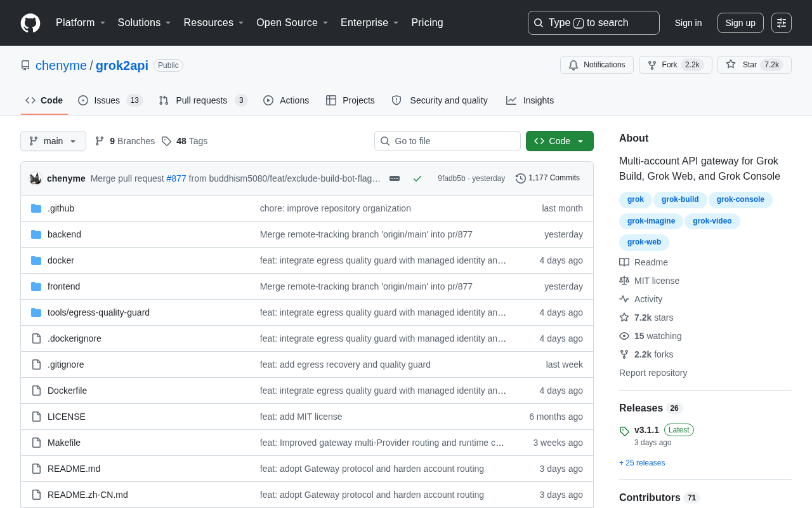
Task: Click the Report repository link
Action: [x=653, y=373]
